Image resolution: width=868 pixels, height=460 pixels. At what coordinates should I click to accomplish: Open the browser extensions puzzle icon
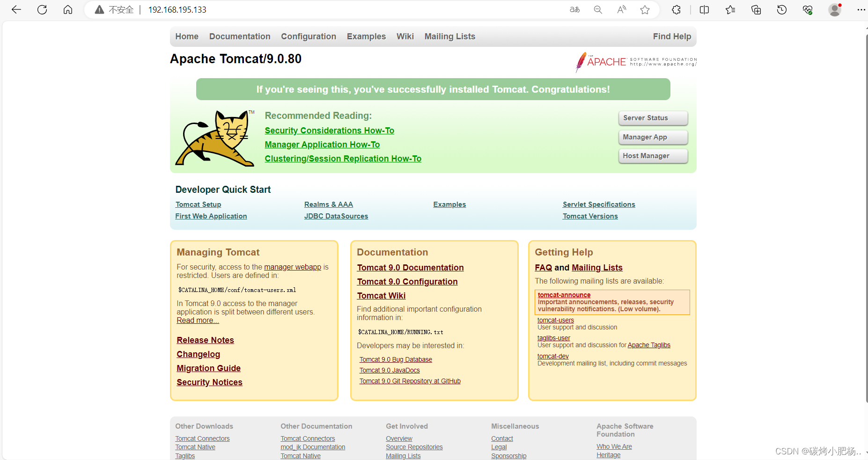[676, 10]
